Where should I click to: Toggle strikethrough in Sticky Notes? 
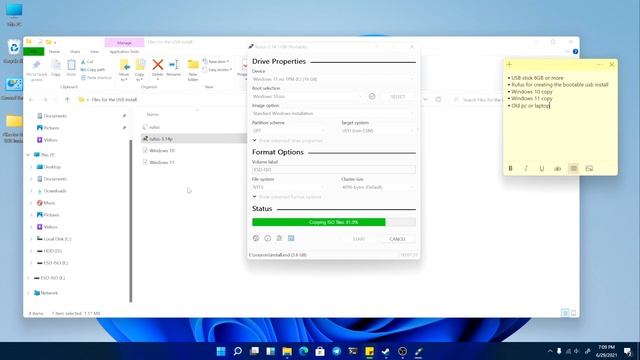coord(558,168)
